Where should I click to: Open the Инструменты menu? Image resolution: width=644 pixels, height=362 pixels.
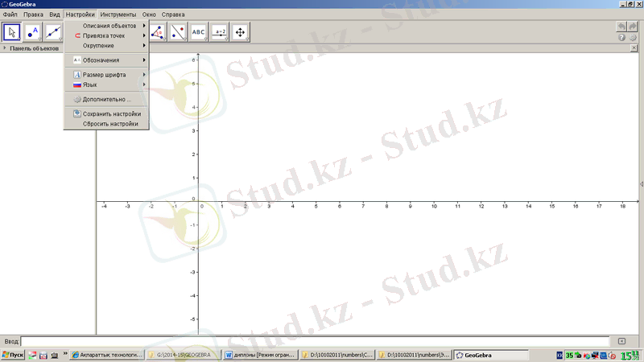point(118,14)
